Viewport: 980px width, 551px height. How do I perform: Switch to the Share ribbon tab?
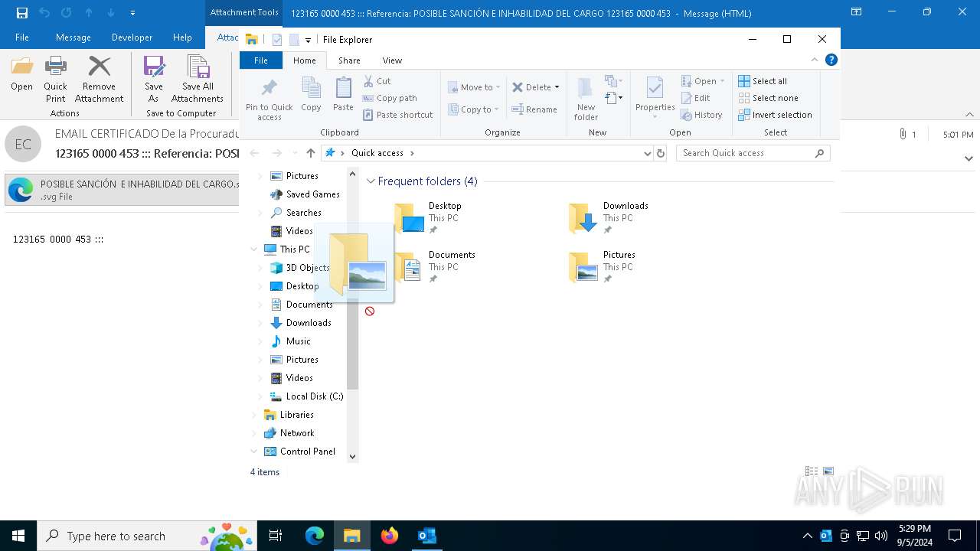click(x=349, y=60)
